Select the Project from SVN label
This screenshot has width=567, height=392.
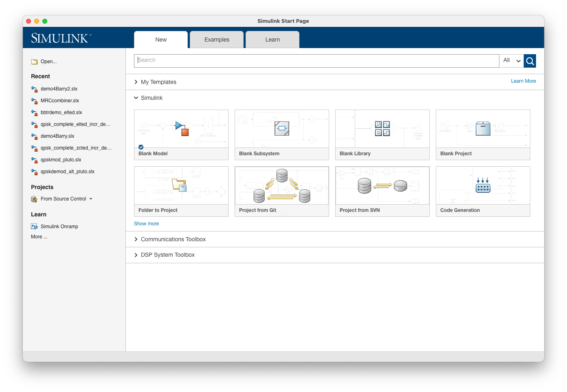pos(360,210)
